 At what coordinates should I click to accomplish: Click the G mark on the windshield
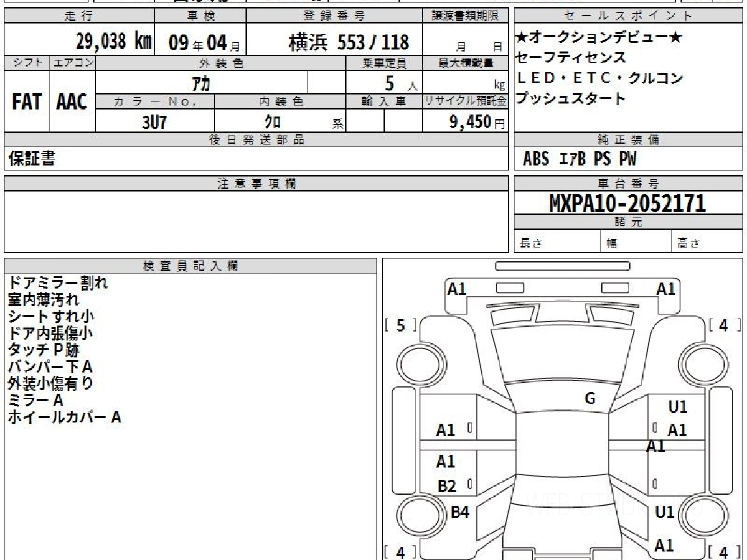590,399
